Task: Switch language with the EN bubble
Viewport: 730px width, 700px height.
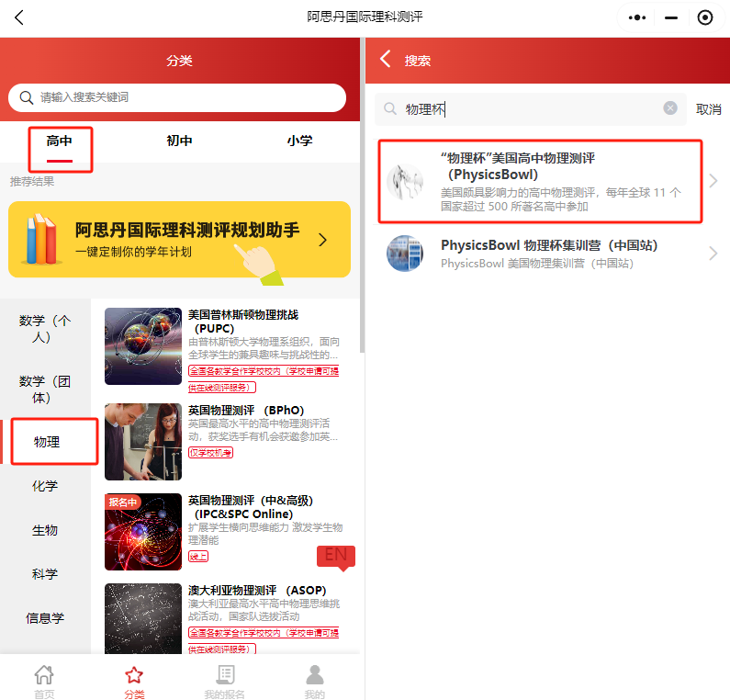Action: coord(336,556)
